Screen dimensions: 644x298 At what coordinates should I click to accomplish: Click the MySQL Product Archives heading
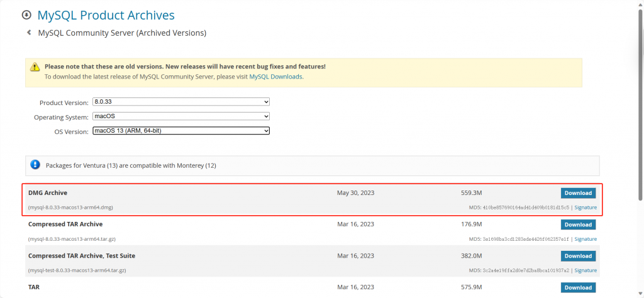(x=106, y=15)
